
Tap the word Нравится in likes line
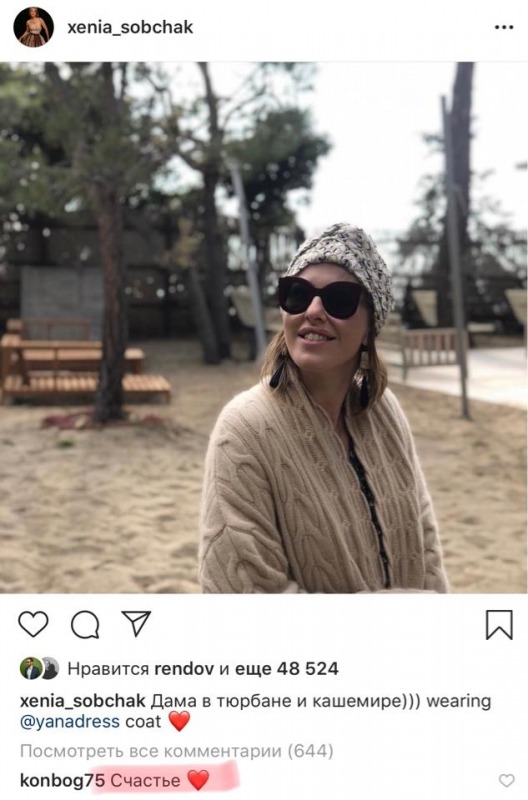point(108,668)
